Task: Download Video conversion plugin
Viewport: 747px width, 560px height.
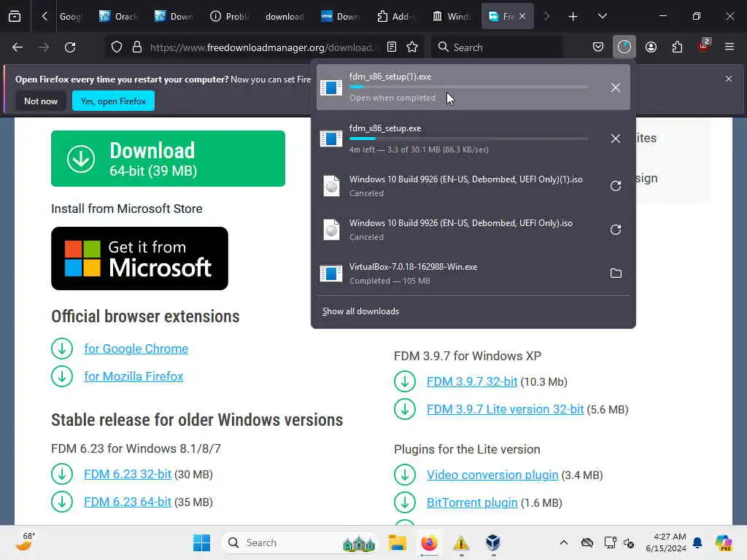Action: click(x=492, y=475)
